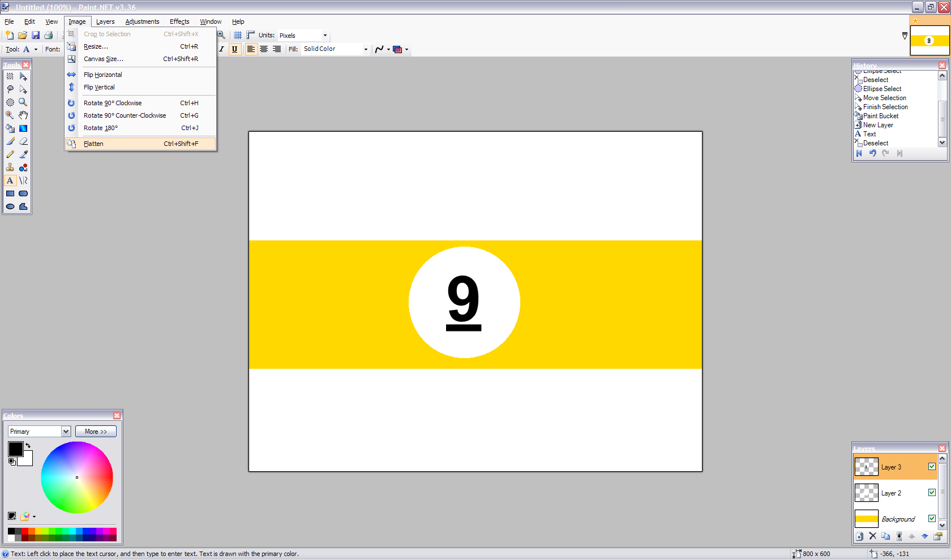
Task: Select the Ellipse shape tool
Action: [10, 206]
